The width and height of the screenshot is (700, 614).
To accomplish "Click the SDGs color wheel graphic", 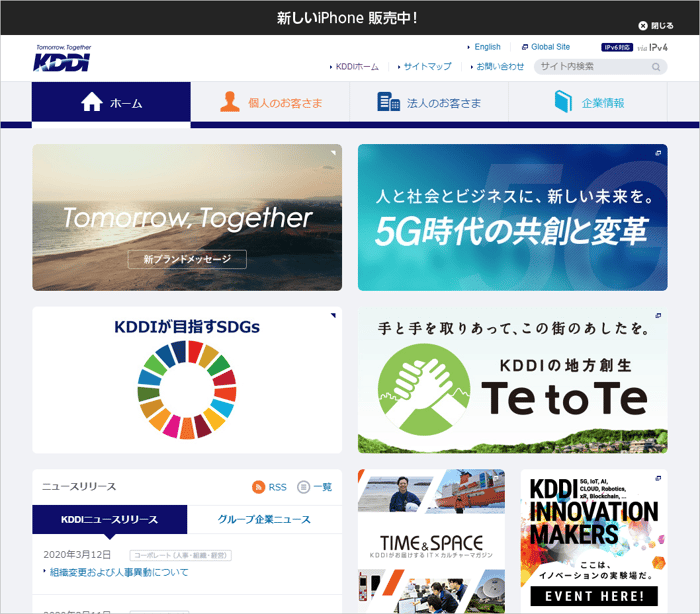I will point(187,390).
